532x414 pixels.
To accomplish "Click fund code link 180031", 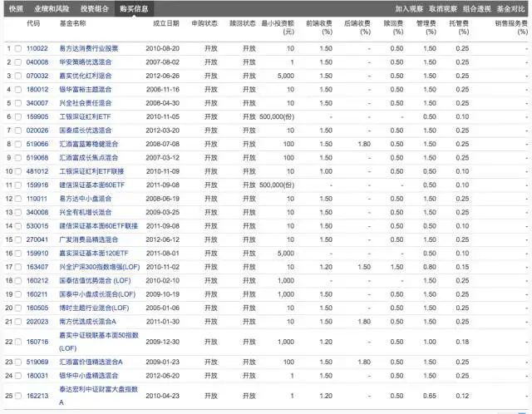I will tap(37, 376).
